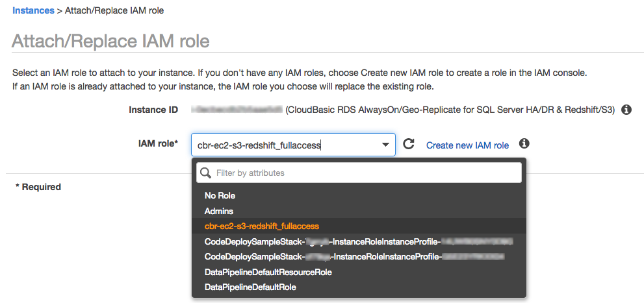Click the Attach/Replace IAM role heading
This screenshot has width=644, height=303.
pos(111,41)
